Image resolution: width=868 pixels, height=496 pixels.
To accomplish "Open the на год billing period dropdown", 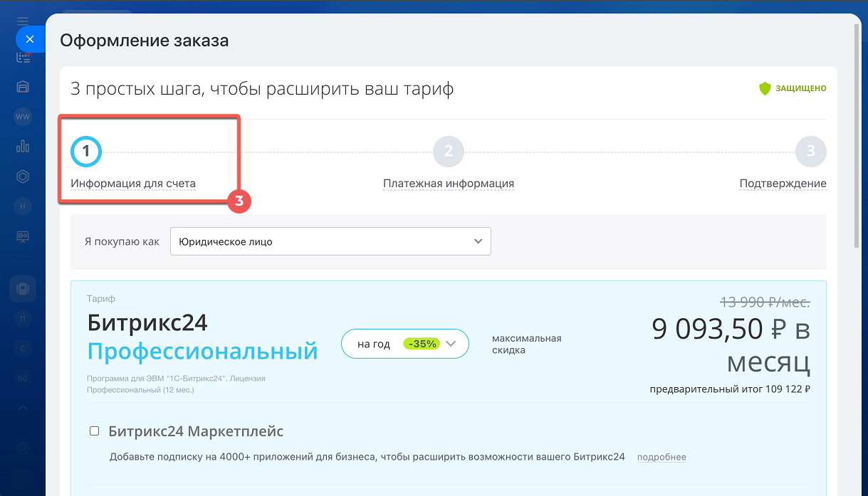I will (405, 344).
